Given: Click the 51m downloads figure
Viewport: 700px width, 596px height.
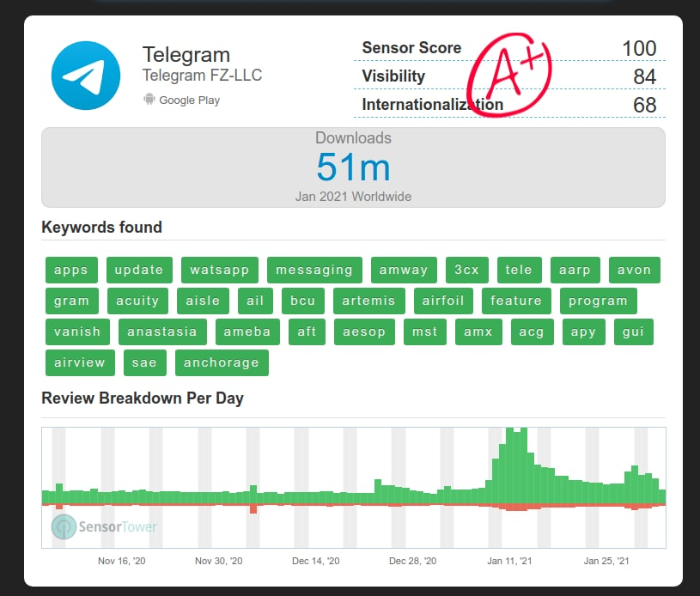Looking at the screenshot, I should [x=353, y=167].
